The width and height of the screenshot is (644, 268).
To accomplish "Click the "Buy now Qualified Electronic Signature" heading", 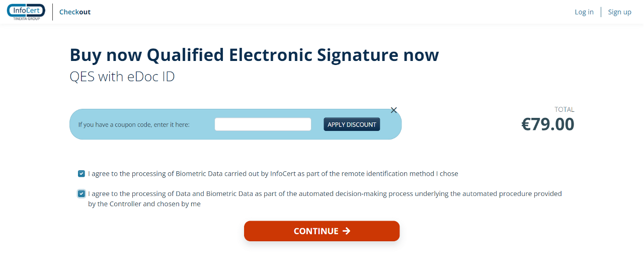I will (x=254, y=55).
